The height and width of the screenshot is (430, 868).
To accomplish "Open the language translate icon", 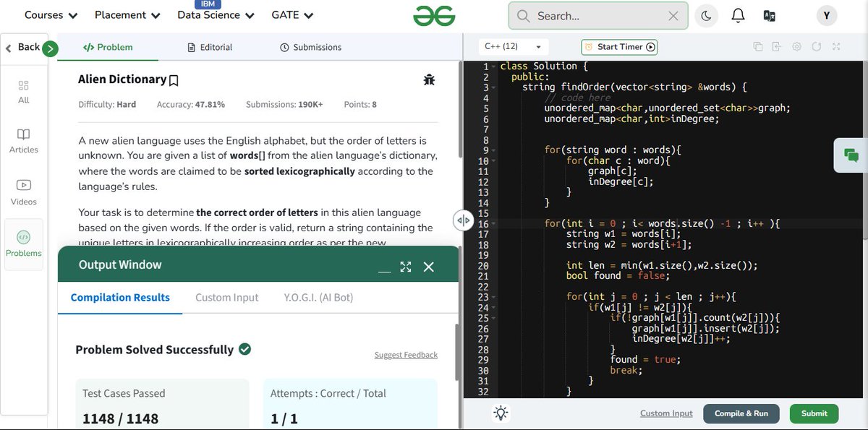I will click(769, 15).
